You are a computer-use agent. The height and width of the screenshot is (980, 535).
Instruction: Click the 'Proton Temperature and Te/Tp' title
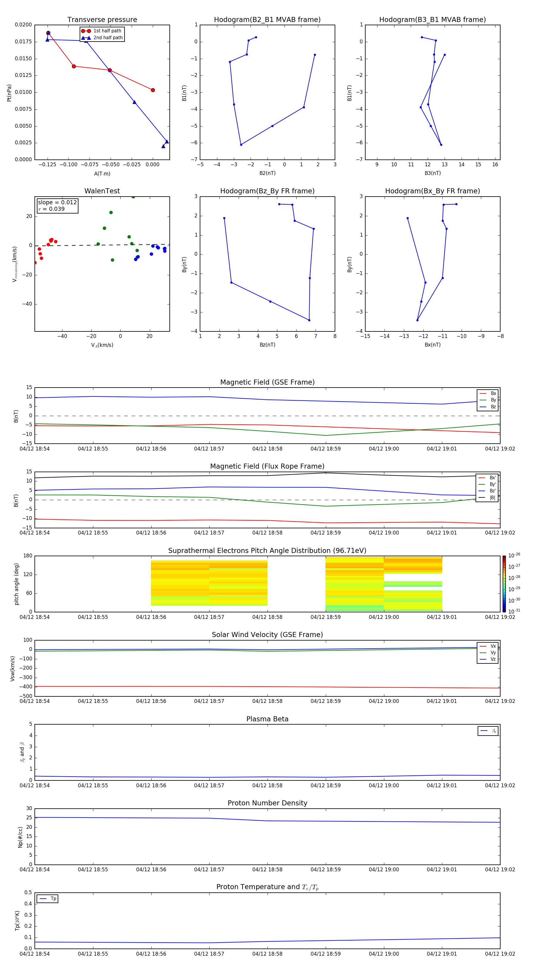click(267, 887)
